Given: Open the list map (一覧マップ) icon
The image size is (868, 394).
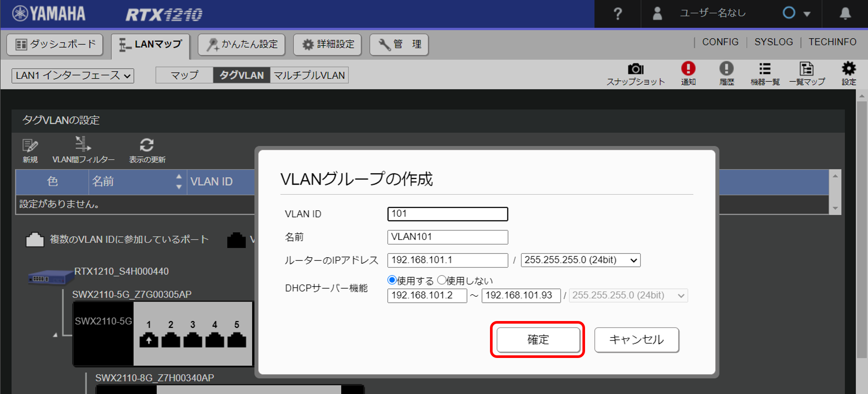Looking at the screenshot, I should 806,69.
